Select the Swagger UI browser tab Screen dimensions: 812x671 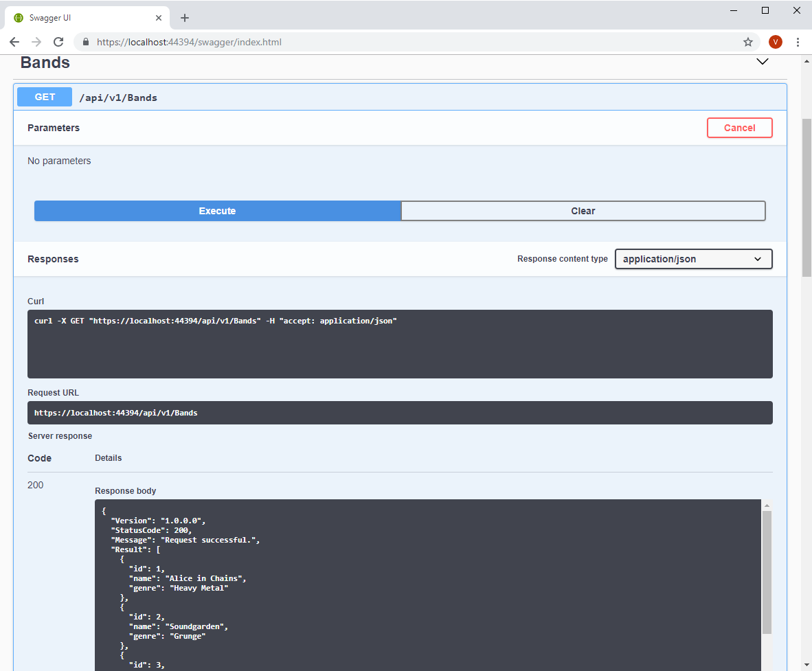click(87, 18)
